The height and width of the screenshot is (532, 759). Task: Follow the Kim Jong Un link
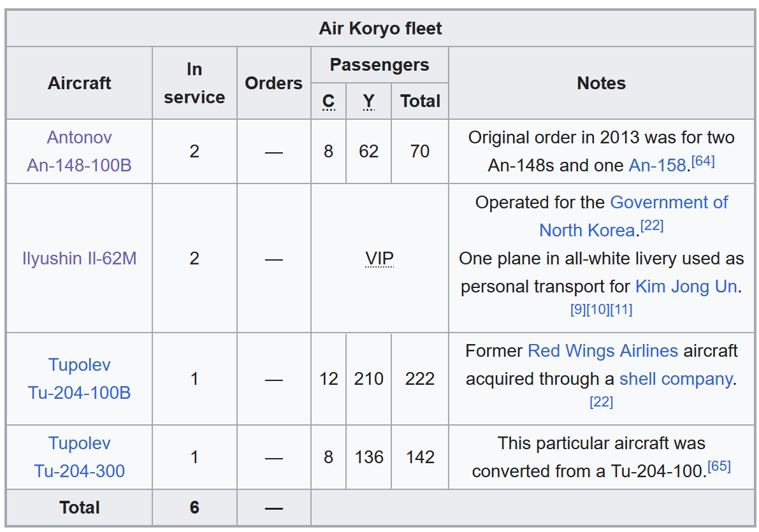(x=686, y=287)
